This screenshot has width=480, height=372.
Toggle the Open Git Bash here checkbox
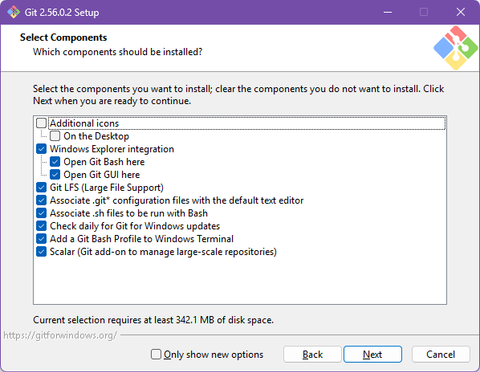[55, 162]
